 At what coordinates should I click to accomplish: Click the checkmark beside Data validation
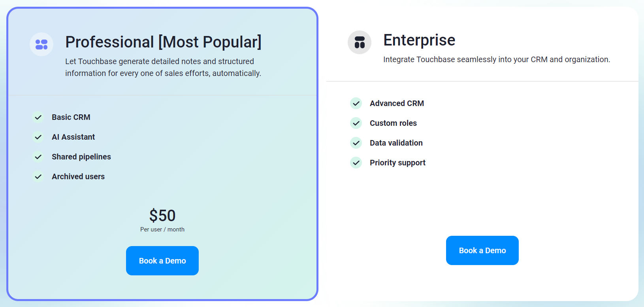coord(356,143)
